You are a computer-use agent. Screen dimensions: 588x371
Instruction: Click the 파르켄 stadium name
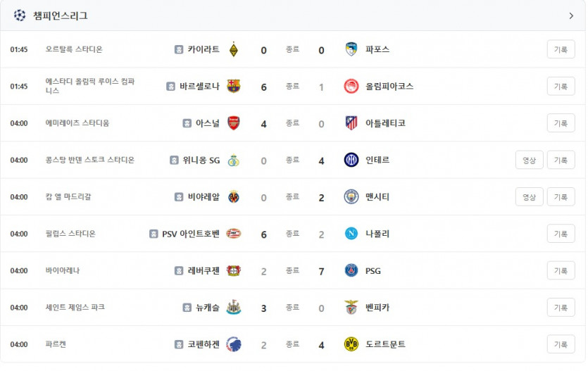click(x=56, y=344)
